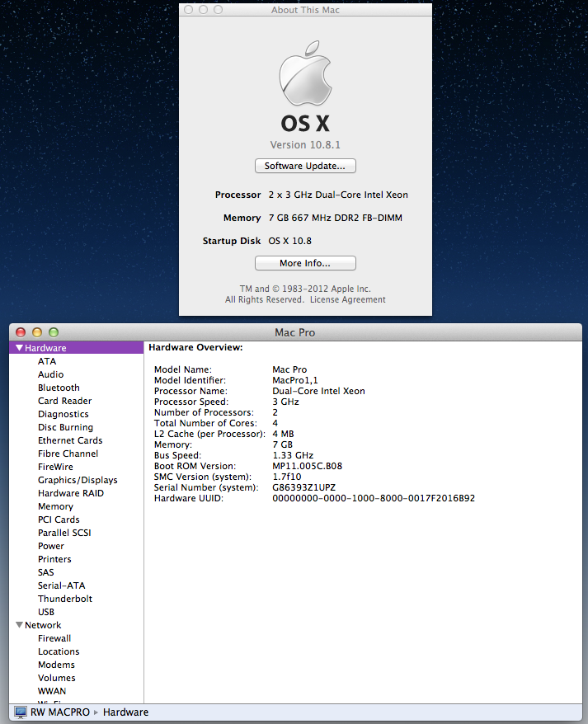
Task: Close the About This Mac window
Action: [189, 10]
